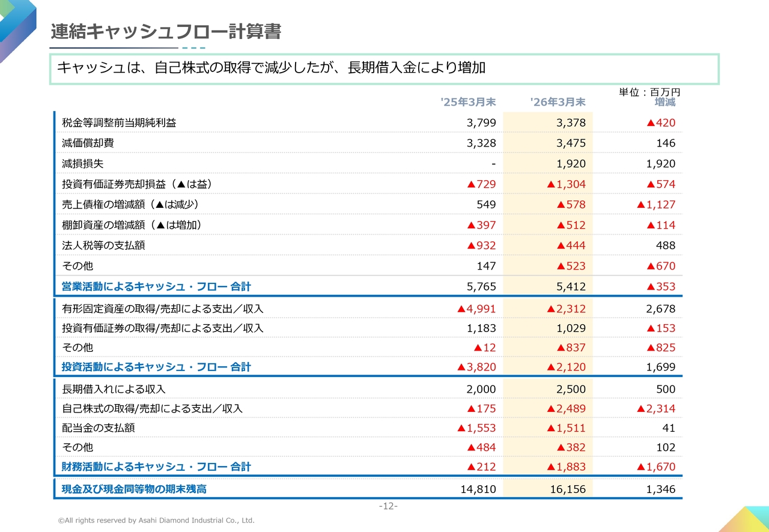Select the 営業活動によるキャッシュ・フロー 合計 label

(x=156, y=286)
